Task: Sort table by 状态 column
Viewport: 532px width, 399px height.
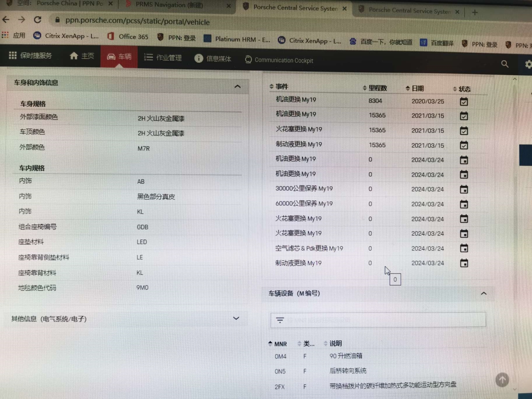Action: pyautogui.click(x=462, y=89)
